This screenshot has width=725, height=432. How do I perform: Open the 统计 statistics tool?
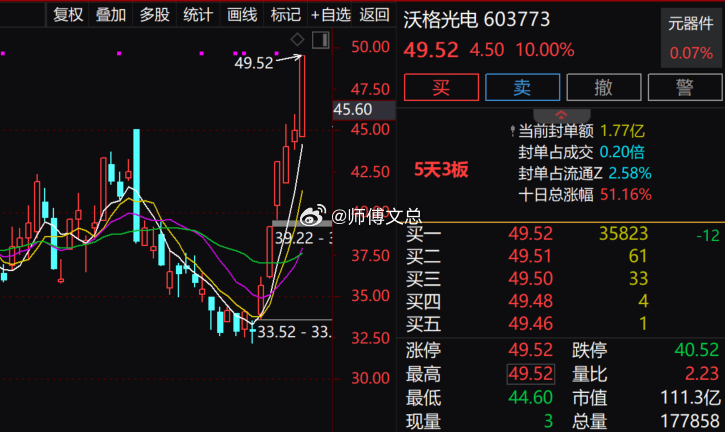coord(198,14)
